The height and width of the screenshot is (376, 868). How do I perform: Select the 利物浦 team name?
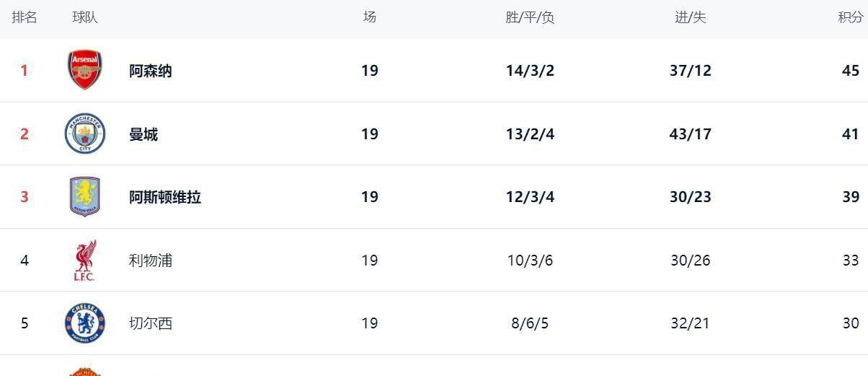pos(151,261)
